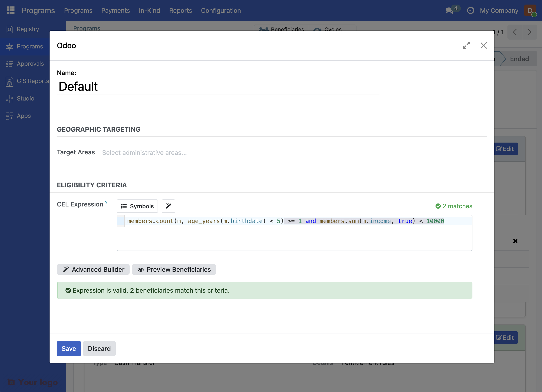Open the activities clock icon
542x392 pixels.
click(x=470, y=10)
